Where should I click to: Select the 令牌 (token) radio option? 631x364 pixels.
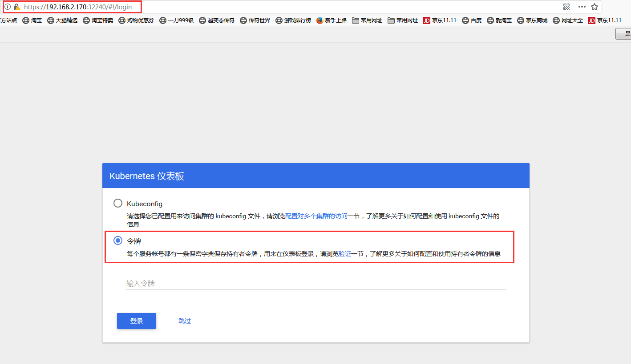118,240
